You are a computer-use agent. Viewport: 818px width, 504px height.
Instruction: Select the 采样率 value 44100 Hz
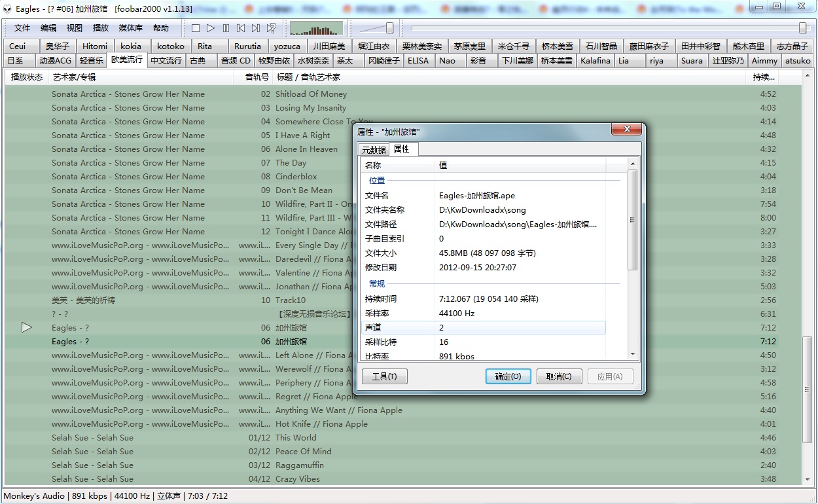pos(456,313)
